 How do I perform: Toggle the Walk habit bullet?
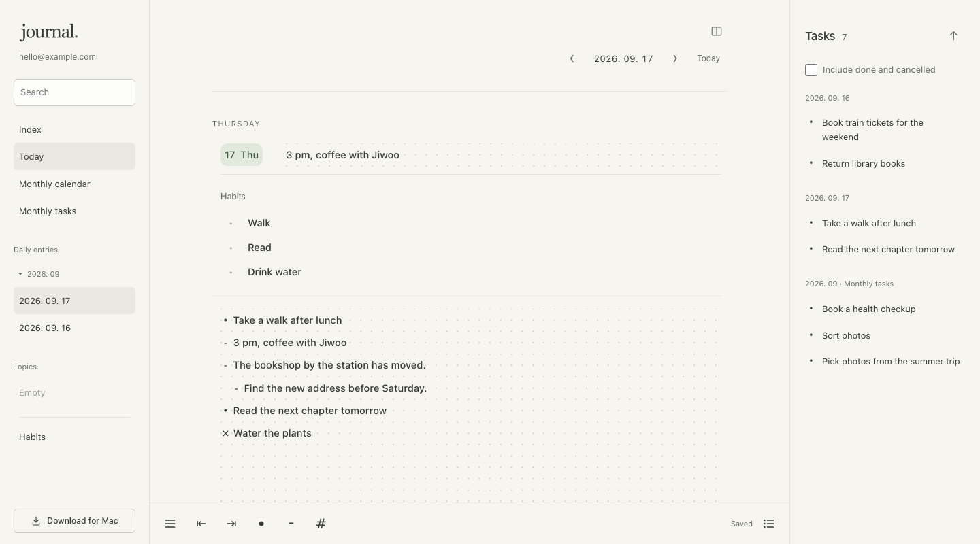pyautogui.click(x=231, y=223)
